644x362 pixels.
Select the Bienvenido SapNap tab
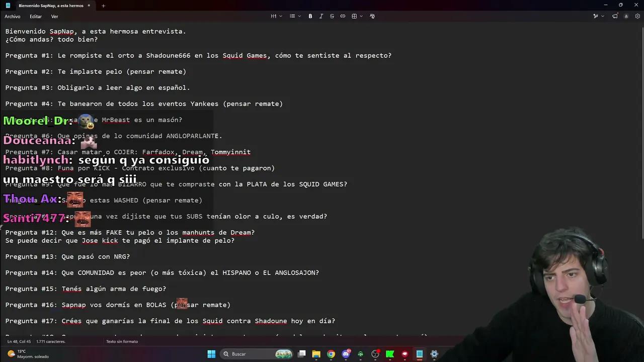51,6
